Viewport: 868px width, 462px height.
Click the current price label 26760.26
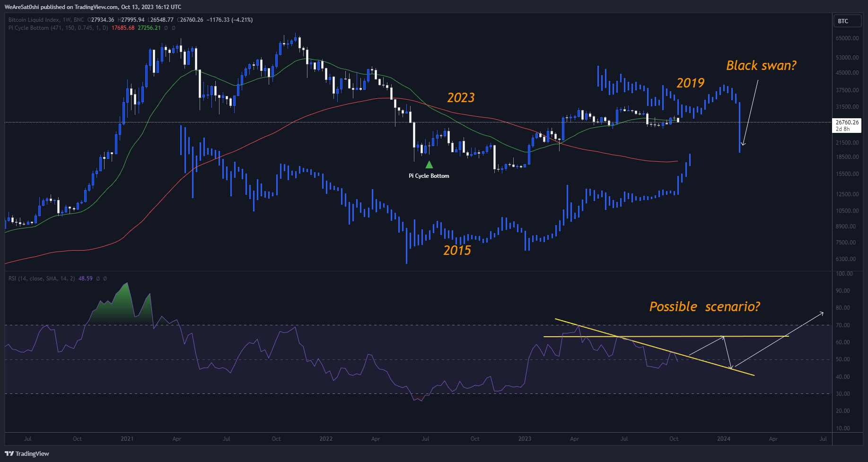click(847, 122)
